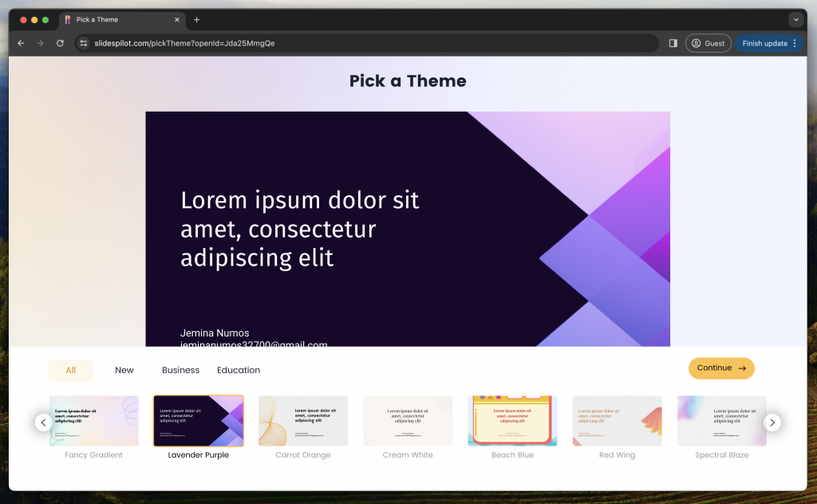
Task: Click the Pick a Theme heading
Action: 408,81
